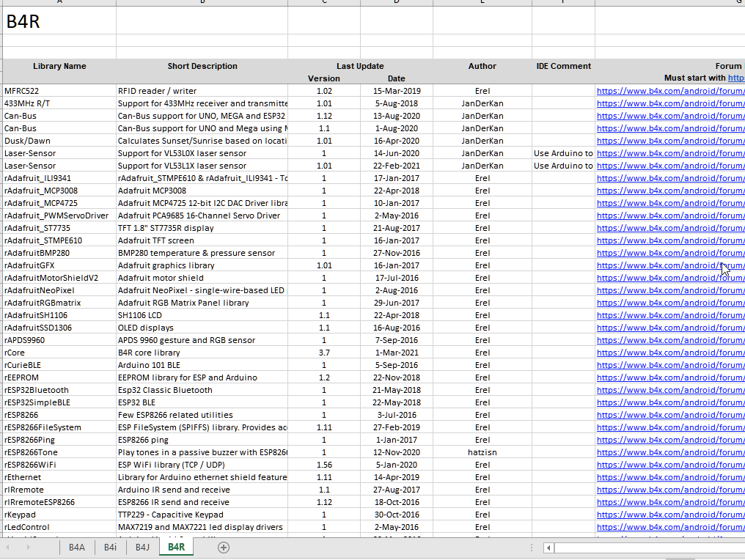Select date cell '22-Nov-2018'
This screenshot has width=745, height=560.
(396, 377)
